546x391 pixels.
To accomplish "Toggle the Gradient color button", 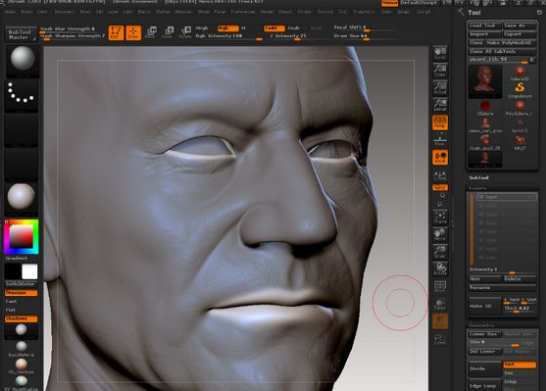I will point(21,258).
